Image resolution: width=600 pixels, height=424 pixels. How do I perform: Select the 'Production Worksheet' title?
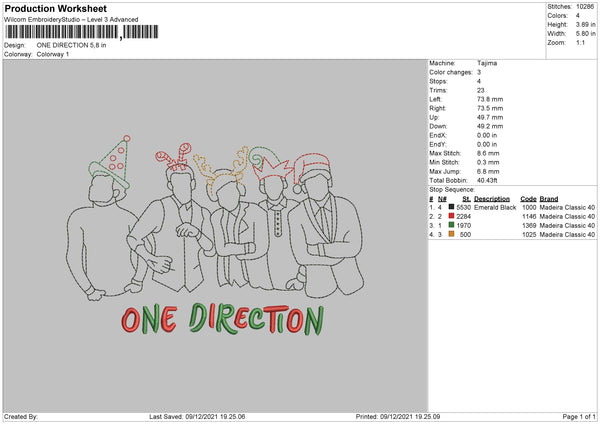tap(56, 9)
